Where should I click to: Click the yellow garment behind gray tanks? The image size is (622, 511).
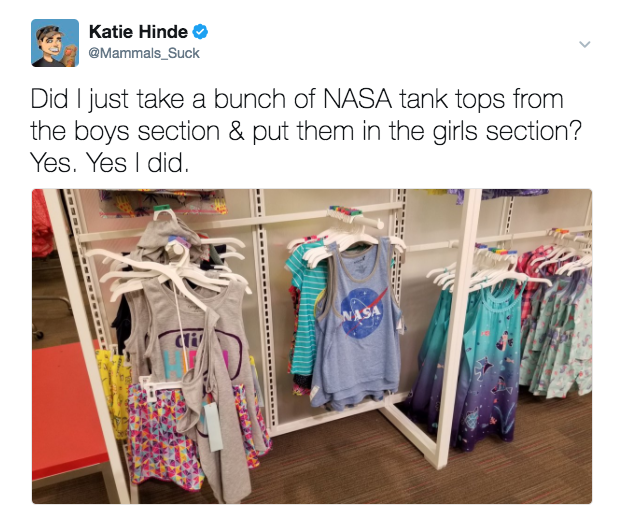(x=115, y=393)
